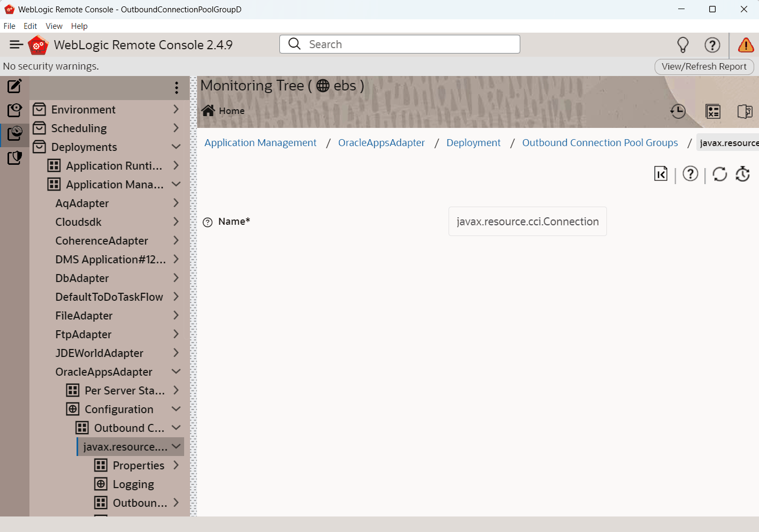Open the Configuration View Tree icon

pyautogui.click(x=14, y=110)
